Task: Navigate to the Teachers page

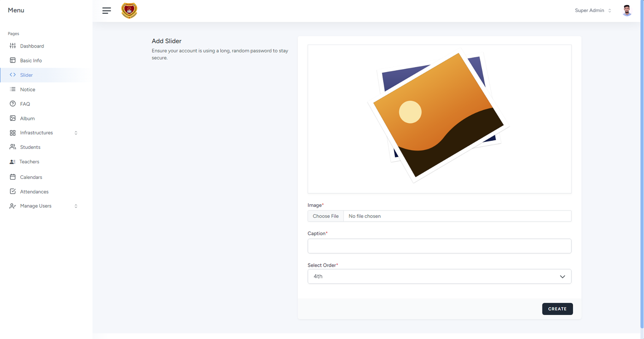Action: tap(29, 162)
